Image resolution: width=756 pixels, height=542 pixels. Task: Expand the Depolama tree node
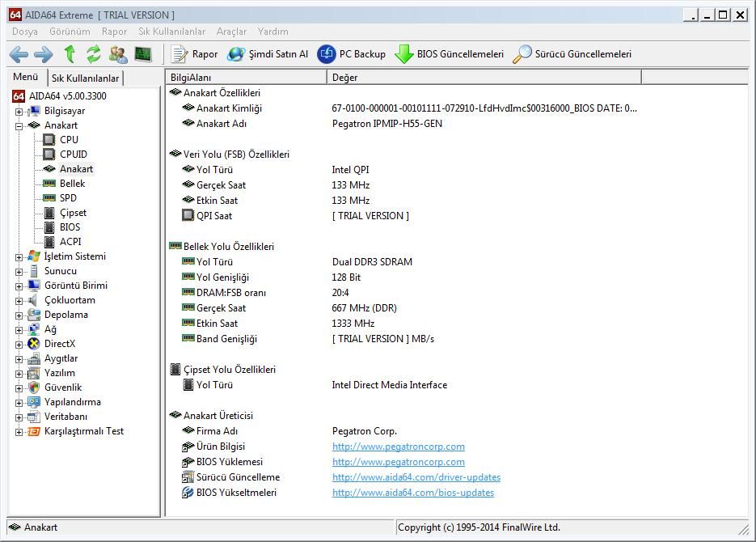coord(19,315)
